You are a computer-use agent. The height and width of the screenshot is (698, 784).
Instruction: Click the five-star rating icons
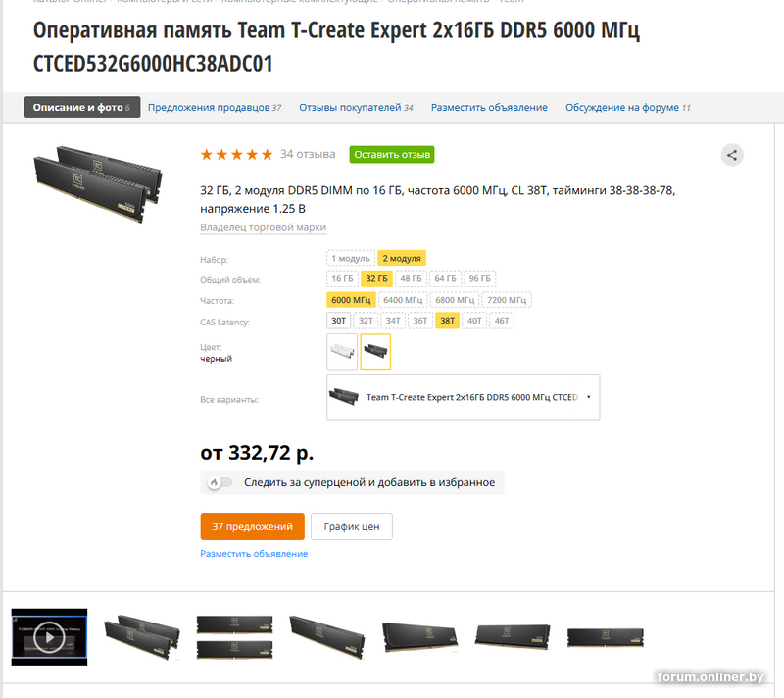click(236, 155)
